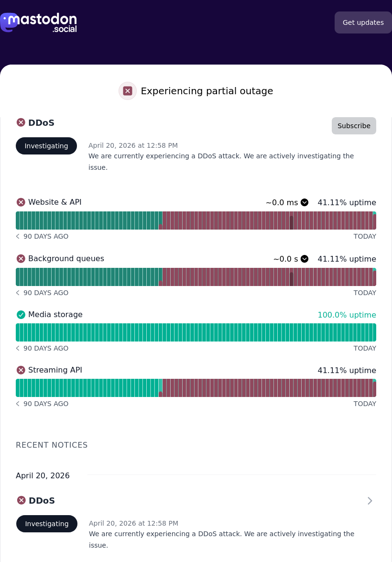Click the red X icon beside top DDoS heading
Viewport: 392px width, 562px height.
tap(21, 122)
